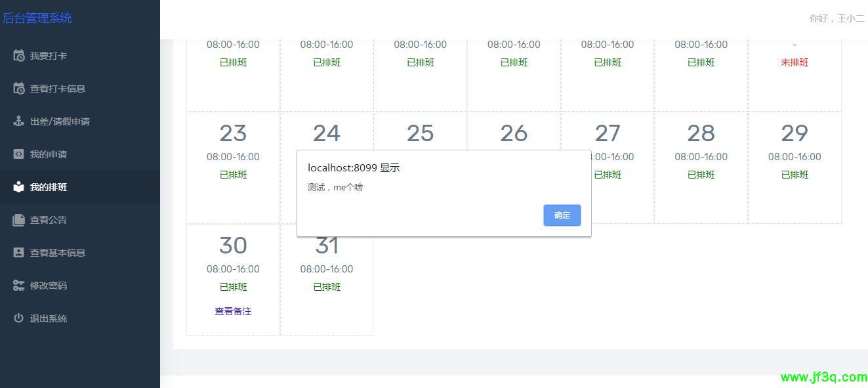868x388 pixels.
Task: Click the document icon beside 查看公告
Action: pos(19,220)
